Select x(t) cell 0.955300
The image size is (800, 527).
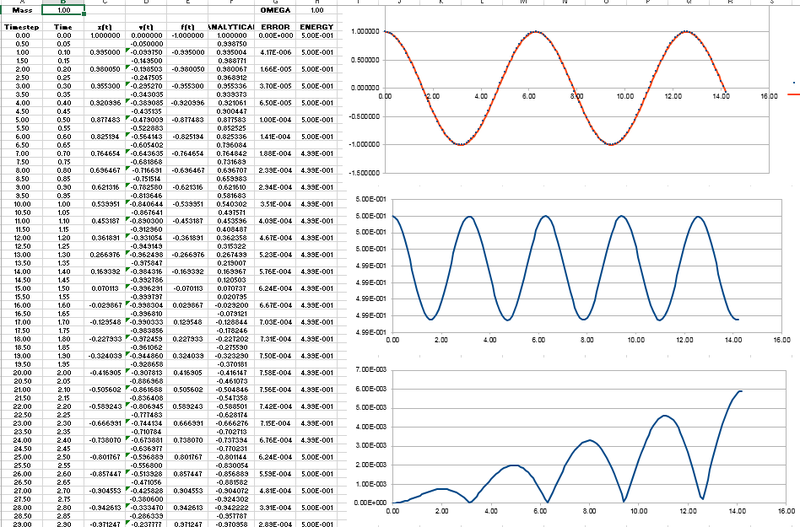[105, 86]
